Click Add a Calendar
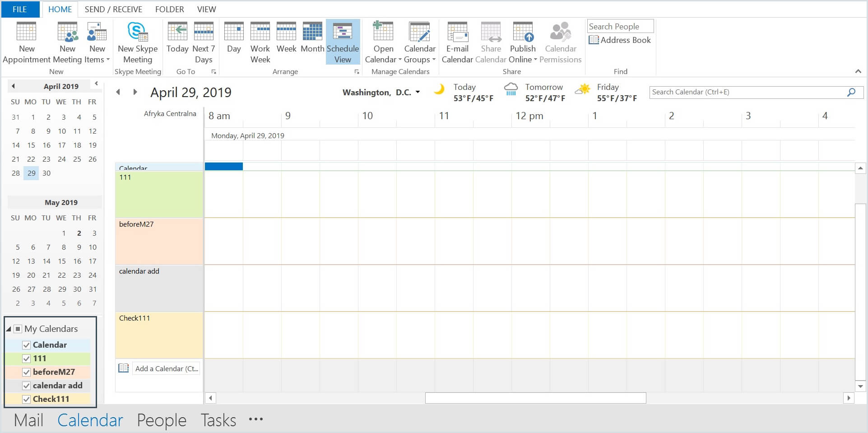Screen dimensions: 868x433 point(166,368)
